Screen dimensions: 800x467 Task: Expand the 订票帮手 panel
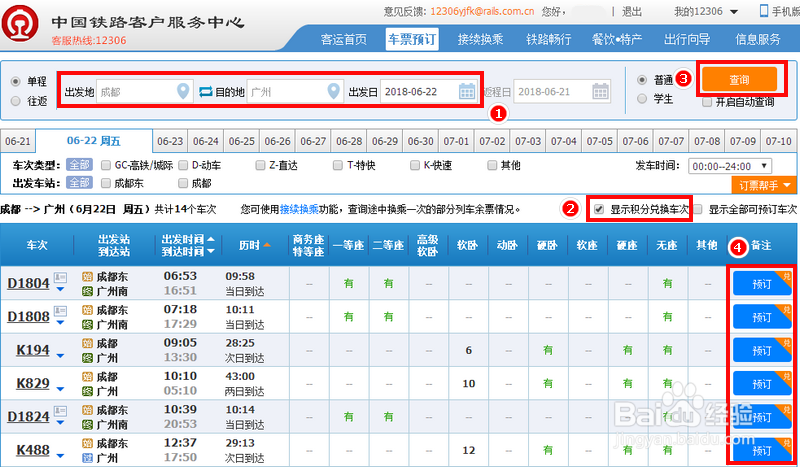click(764, 185)
